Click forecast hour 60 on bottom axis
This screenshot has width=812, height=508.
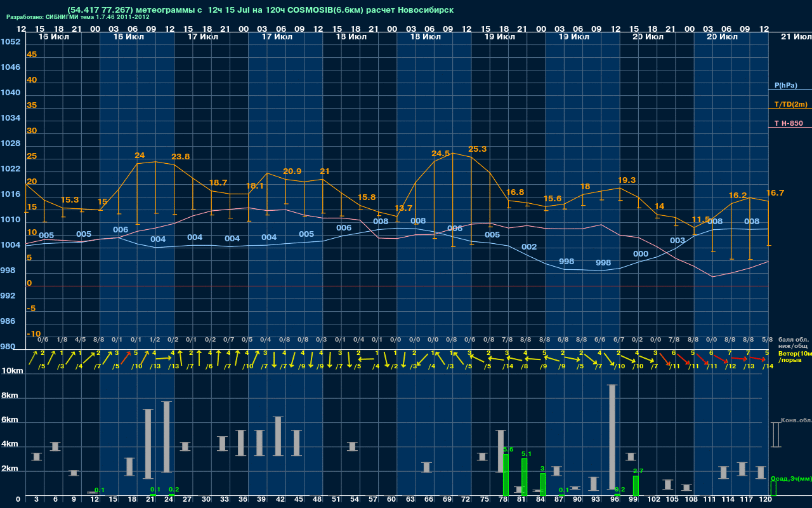coord(391,500)
